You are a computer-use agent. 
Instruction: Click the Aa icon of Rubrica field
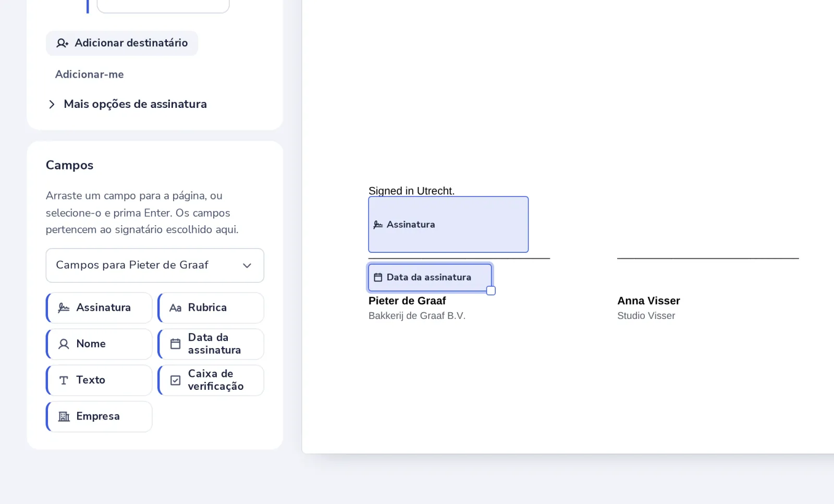coord(175,308)
